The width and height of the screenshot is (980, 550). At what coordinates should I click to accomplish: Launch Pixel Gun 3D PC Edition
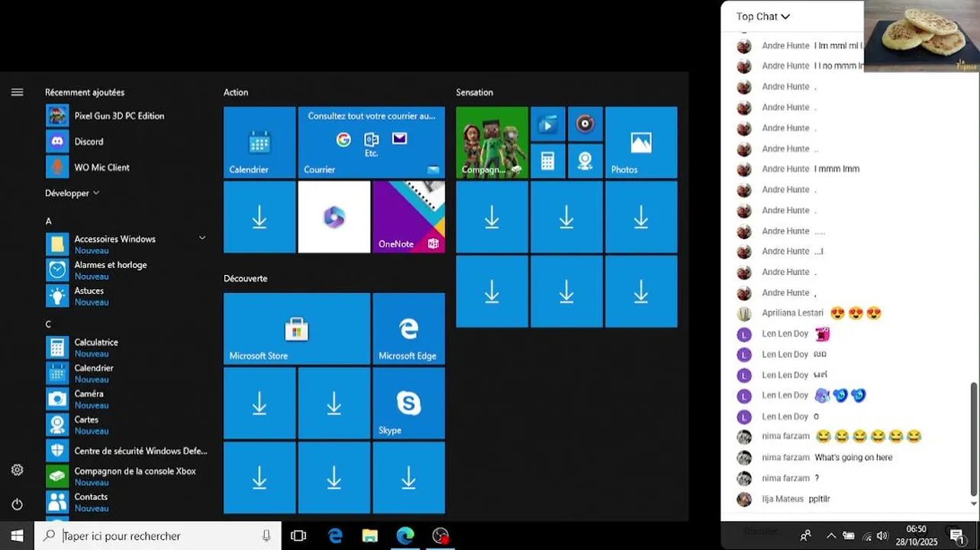[x=127, y=116]
